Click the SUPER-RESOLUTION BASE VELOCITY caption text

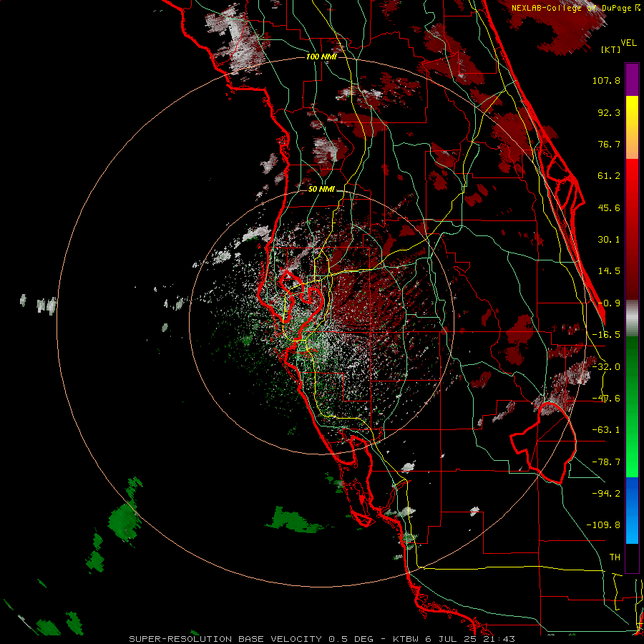(x=225, y=639)
